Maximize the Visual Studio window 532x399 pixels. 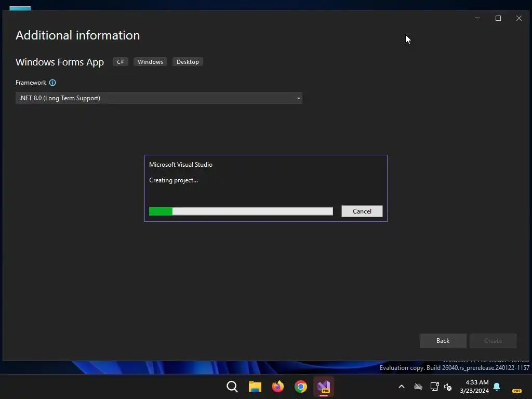498,18
